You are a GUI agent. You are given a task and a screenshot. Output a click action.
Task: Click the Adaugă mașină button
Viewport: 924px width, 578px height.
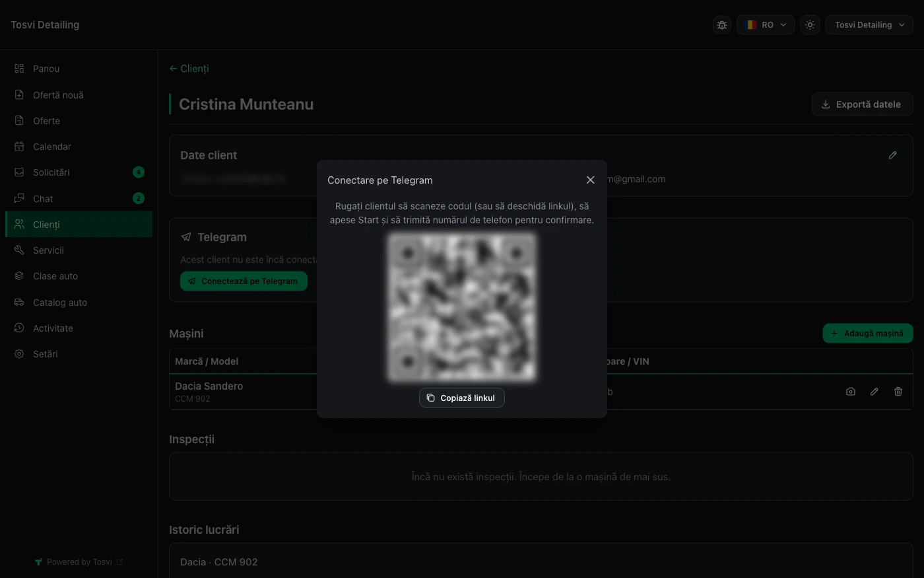coord(867,334)
